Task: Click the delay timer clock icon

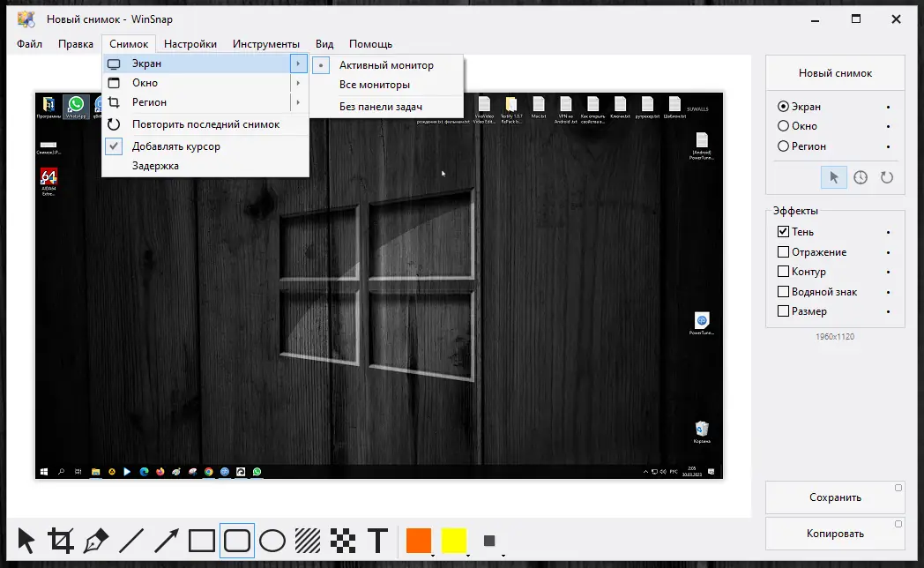Action: pyautogui.click(x=861, y=177)
